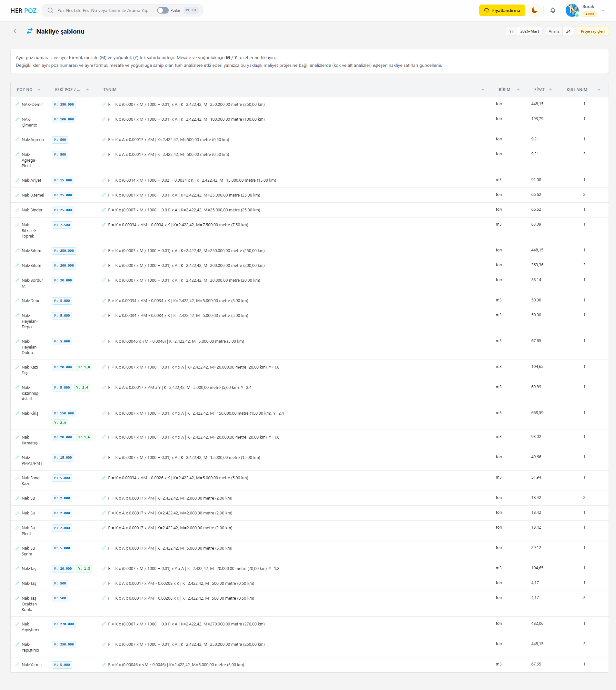
Task: Expand the user account dropdown chevron
Action: click(x=602, y=11)
